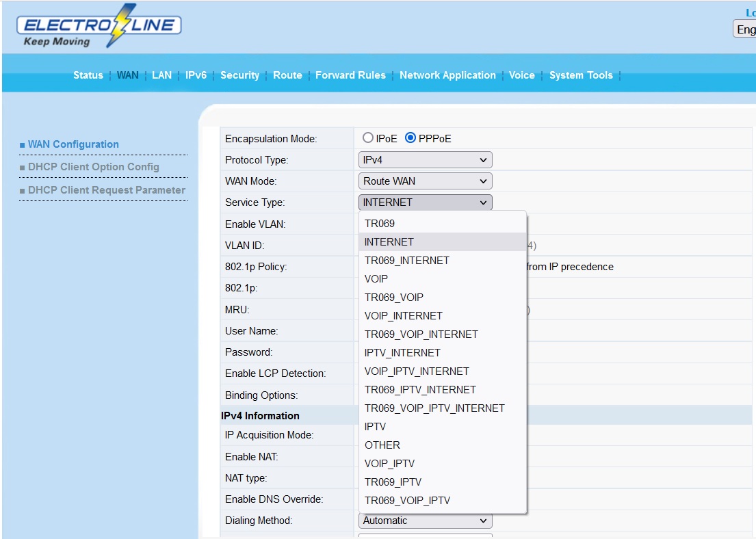This screenshot has height=539, width=756.
Task: Pick the TR069_VOIP_IPTV_INTERNET option
Action: pos(434,408)
